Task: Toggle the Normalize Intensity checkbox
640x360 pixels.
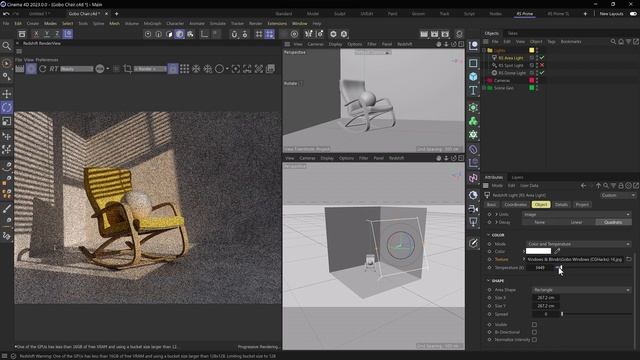Action: 534,340
